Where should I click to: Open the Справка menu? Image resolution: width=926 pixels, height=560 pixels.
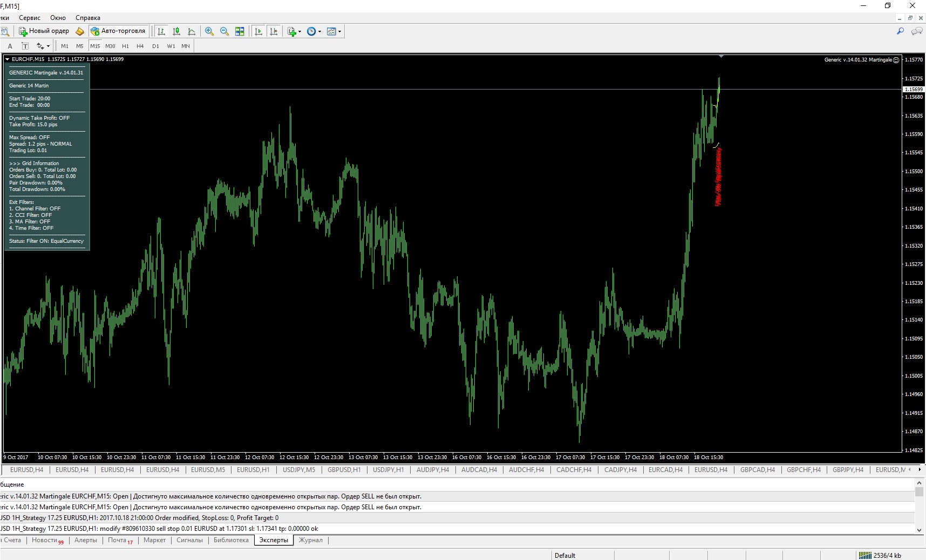[88, 18]
